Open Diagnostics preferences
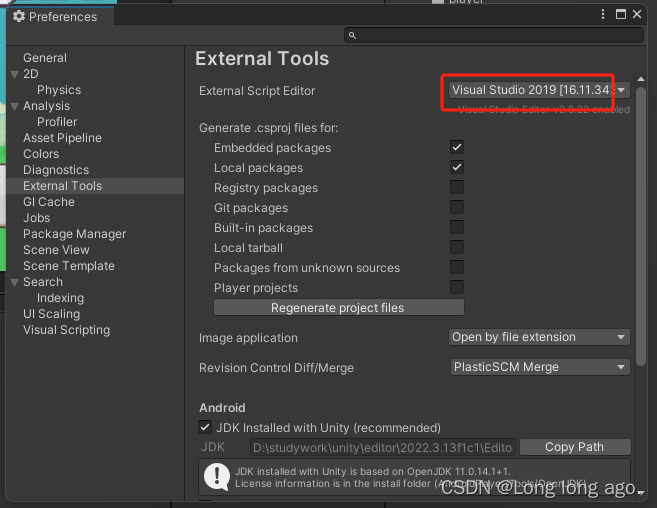This screenshot has width=657, height=508. tap(56, 170)
